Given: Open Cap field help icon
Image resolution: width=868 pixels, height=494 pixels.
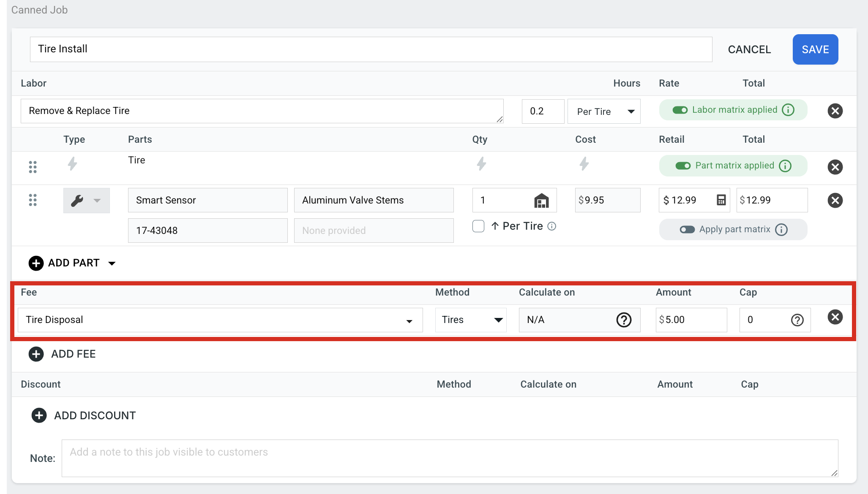Looking at the screenshot, I should click(797, 320).
